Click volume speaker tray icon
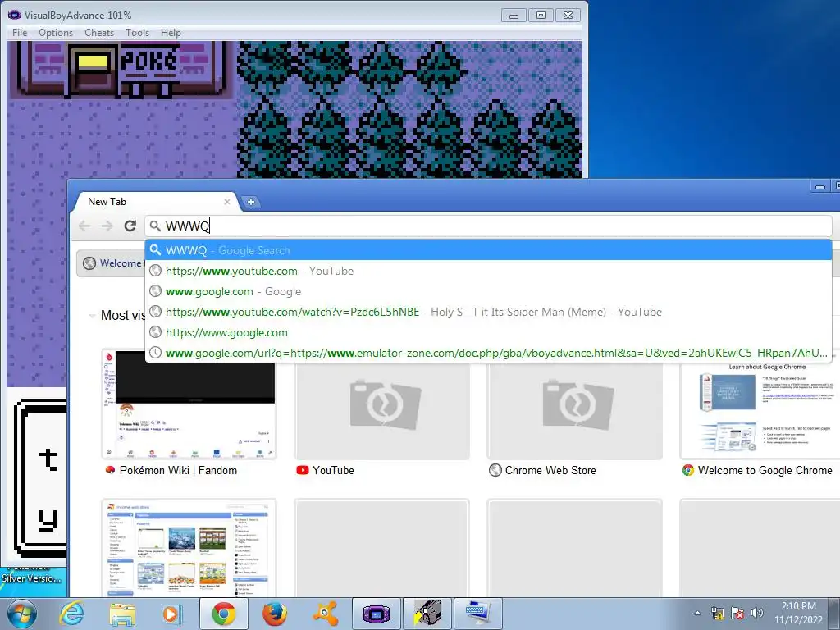Viewport: 840px width, 630px height. pyautogui.click(x=757, y=613)
